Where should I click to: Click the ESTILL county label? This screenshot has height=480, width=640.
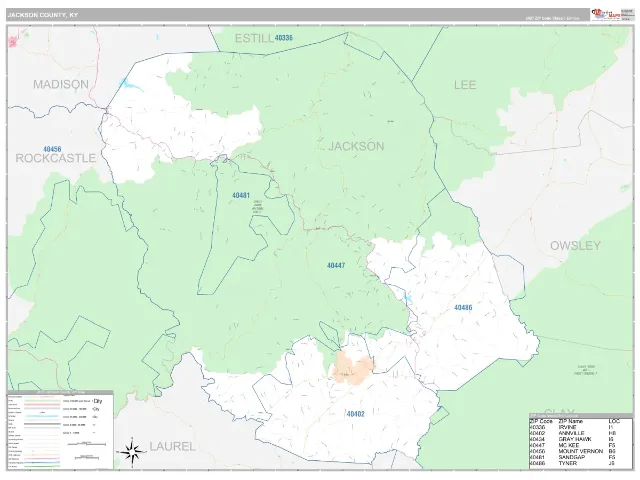(x=253, y=38)
